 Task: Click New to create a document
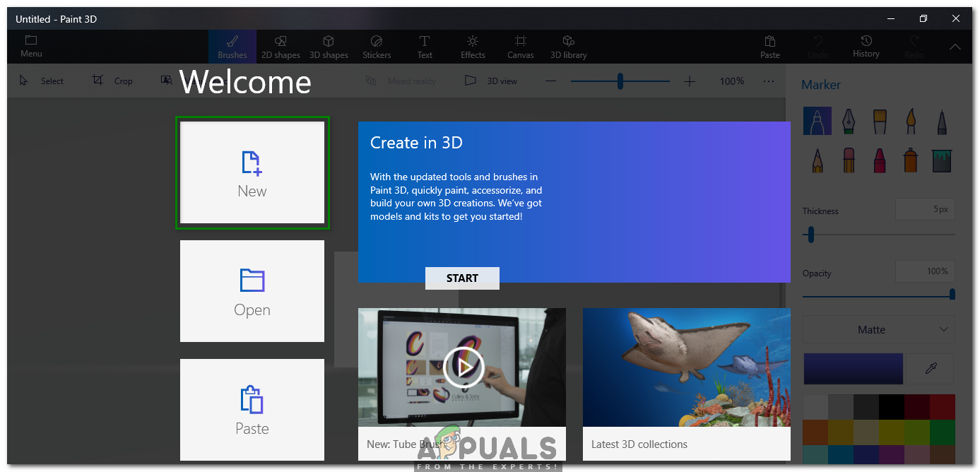[x=252, y=172]
